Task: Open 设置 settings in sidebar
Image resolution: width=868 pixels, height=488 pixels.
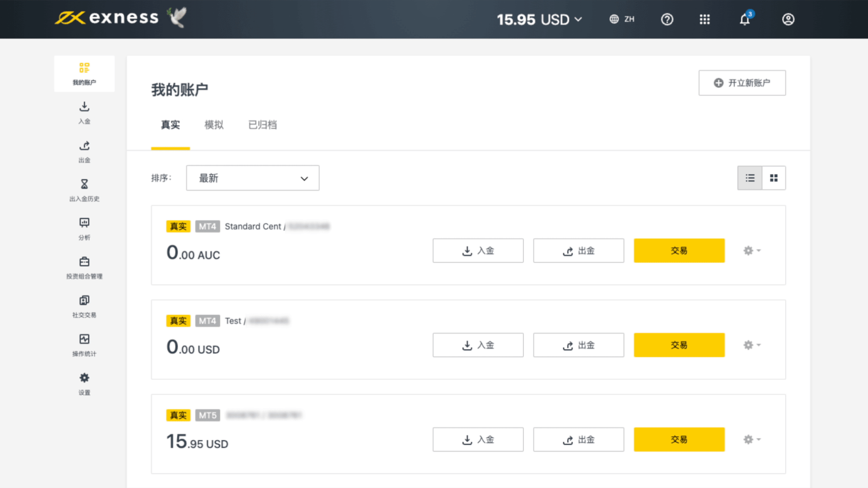Action: point(85,384)
